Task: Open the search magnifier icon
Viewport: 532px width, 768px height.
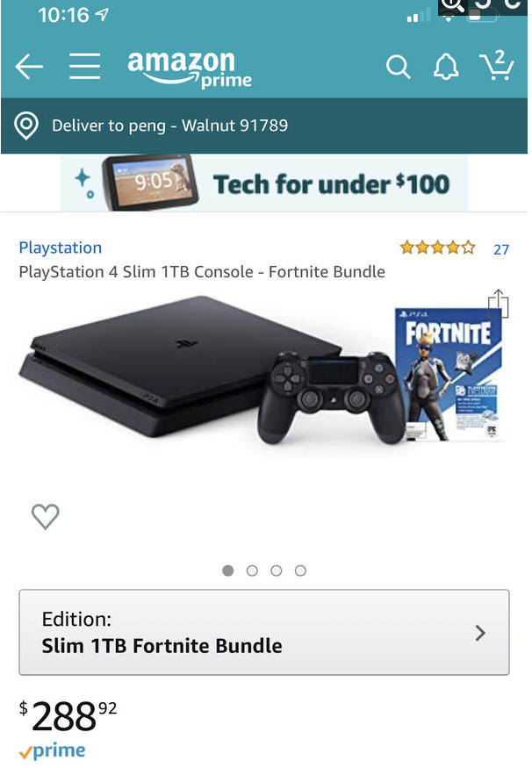Action: pyautogui.click(x=398, y=67)
